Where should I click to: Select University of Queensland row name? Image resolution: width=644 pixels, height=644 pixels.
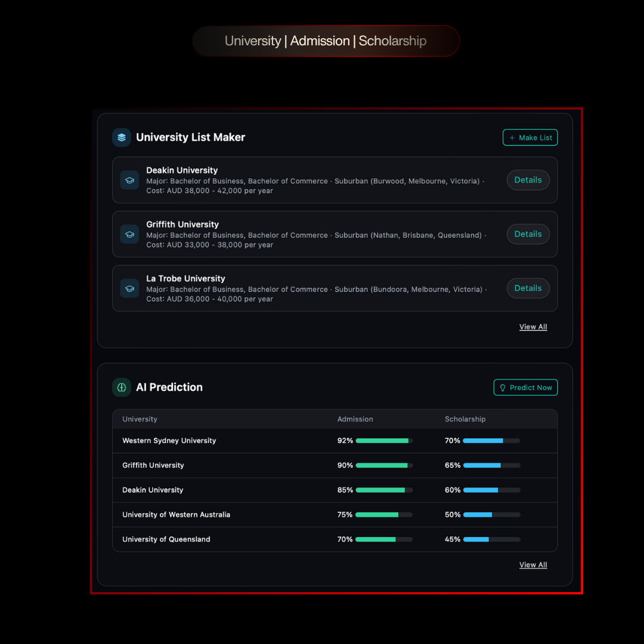pos(166,539)
